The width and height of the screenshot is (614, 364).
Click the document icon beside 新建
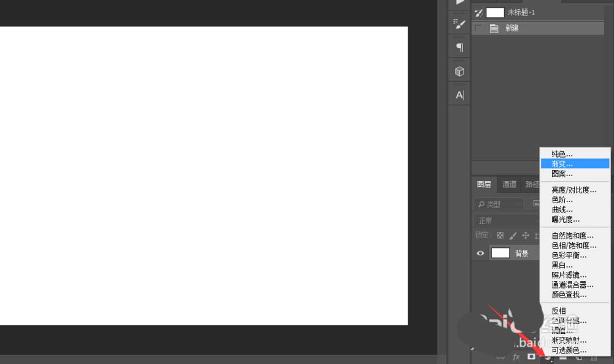(x=494, y=29)
